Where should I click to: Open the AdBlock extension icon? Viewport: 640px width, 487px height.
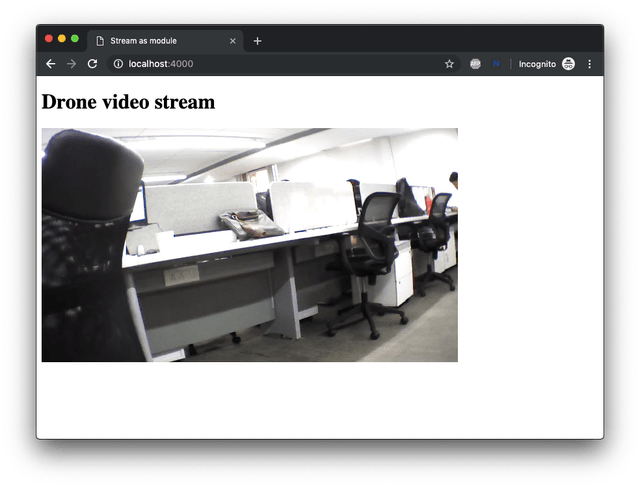click(x=475, y=64)
